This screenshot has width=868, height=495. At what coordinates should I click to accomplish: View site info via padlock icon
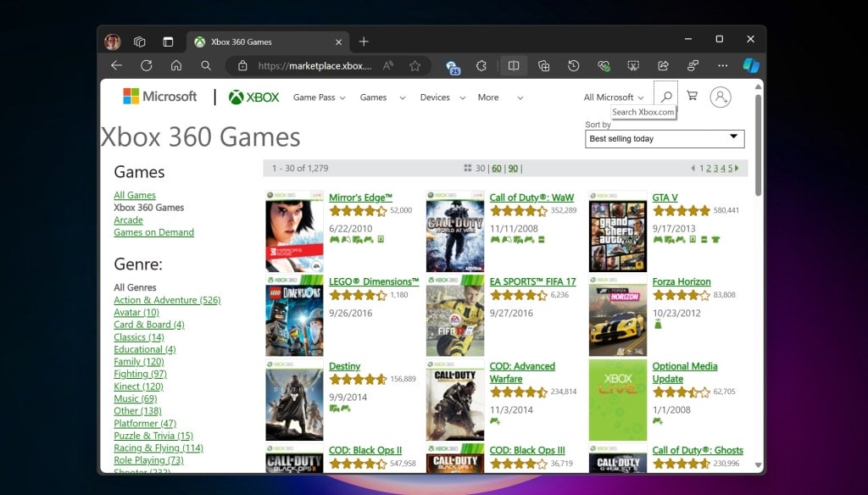coord(242,66)
